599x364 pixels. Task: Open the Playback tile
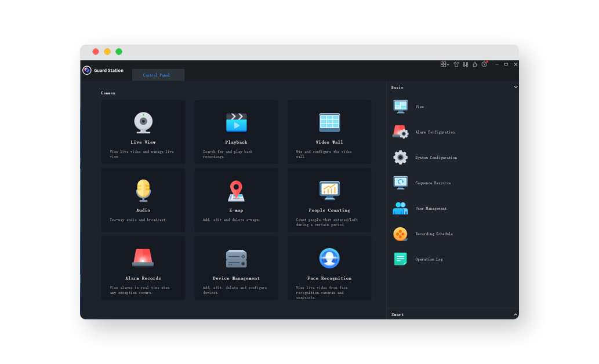tap(236, 132)
